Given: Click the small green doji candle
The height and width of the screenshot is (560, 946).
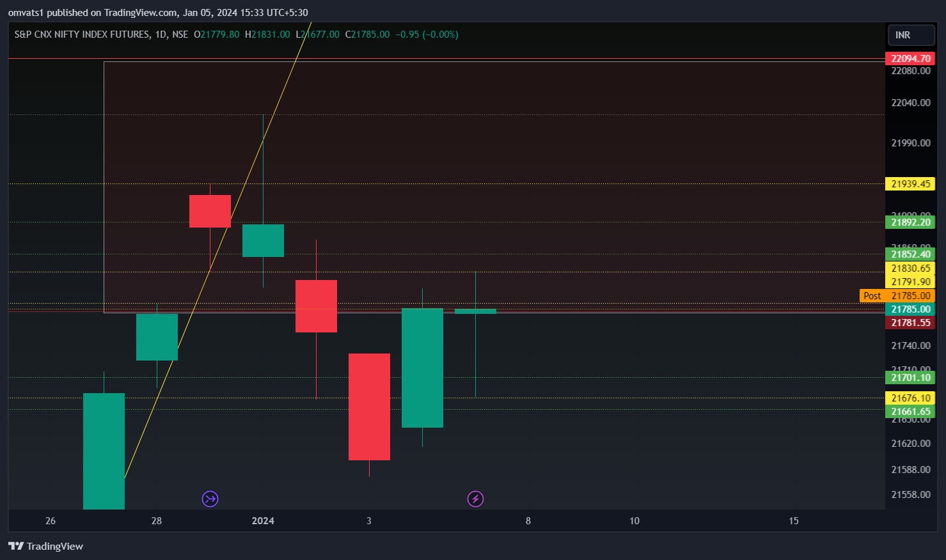Looking at the screenshot, I should (475, 311).
